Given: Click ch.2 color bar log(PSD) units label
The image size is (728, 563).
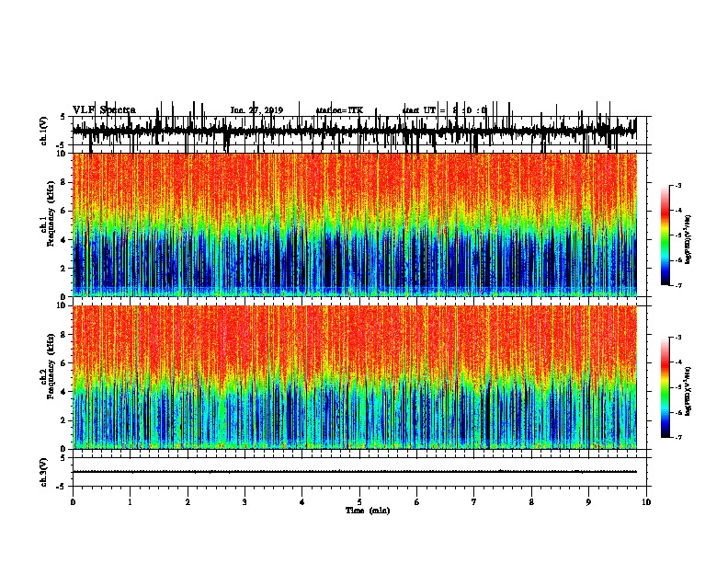Looking at the screenshot, I should pyautogui.click(x=688, y=392).
